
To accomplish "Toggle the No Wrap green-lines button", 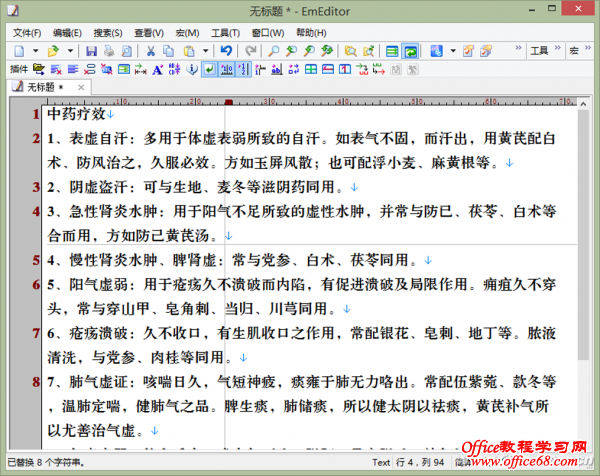I will [392, 51].
